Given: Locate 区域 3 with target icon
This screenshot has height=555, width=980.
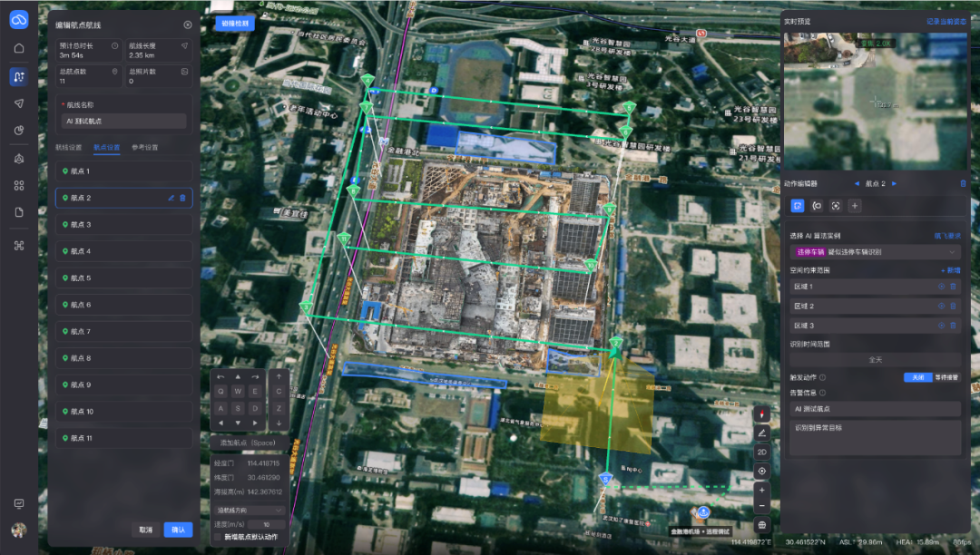Looking at the screenshot, I should click(x=941, y=326).
